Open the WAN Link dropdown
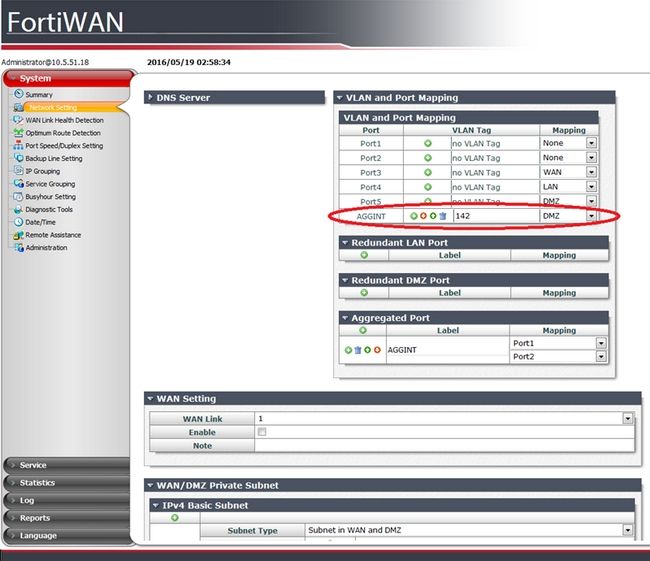This screenshot has width=650, height=561. (x=628, y=418)
